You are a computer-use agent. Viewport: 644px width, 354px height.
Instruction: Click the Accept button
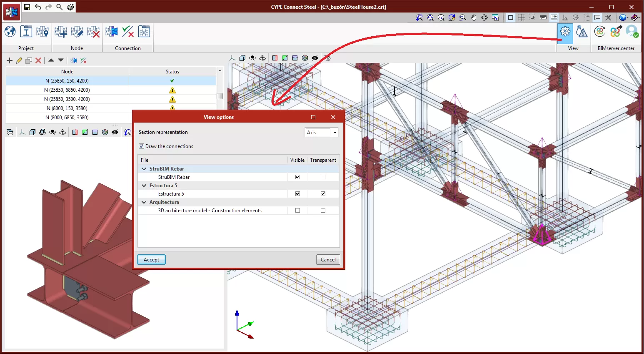[151, 260]
